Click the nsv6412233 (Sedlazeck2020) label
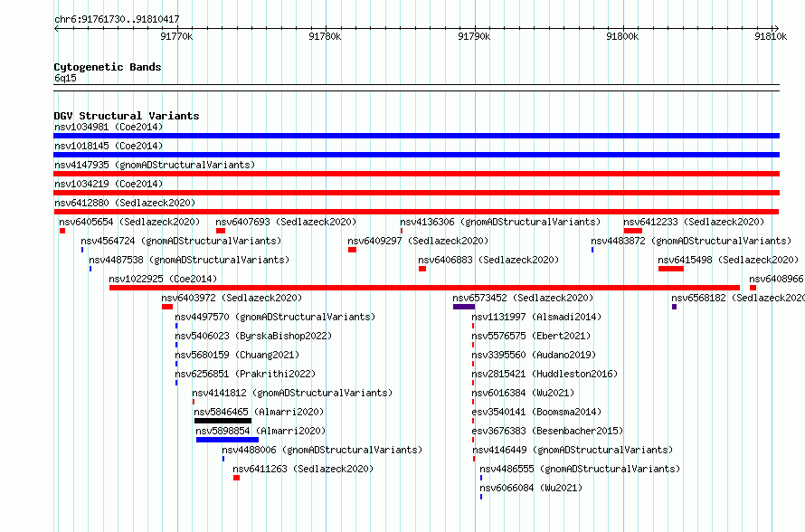The image size is (805, 532). [x=694, y=222]
